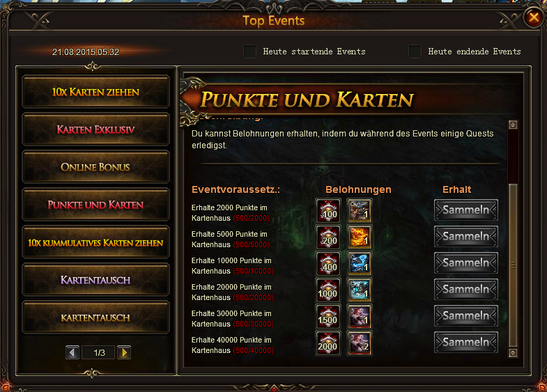Select card reward in the 30000 Punkte row

pyautogui.click(x=360, y=317)
